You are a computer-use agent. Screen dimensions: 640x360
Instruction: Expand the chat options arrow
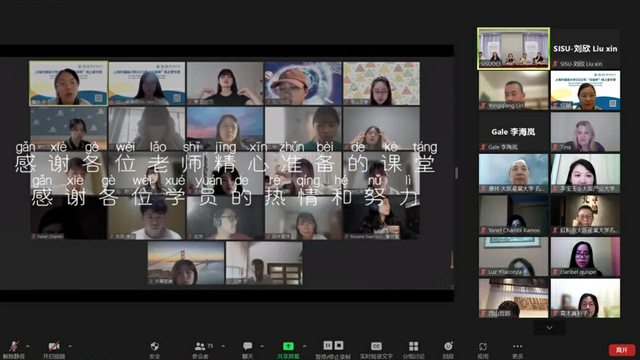pyautogui.click(x=262, y=346)
